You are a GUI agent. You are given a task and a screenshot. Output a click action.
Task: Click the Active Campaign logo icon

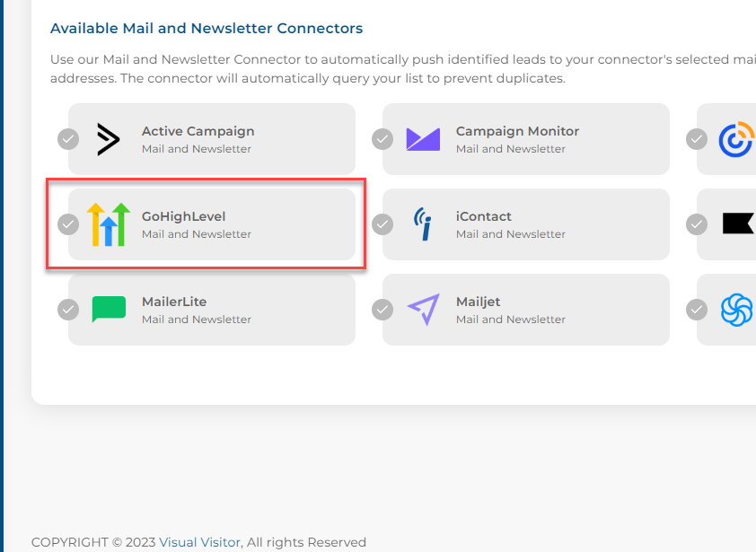click(109, 139)
